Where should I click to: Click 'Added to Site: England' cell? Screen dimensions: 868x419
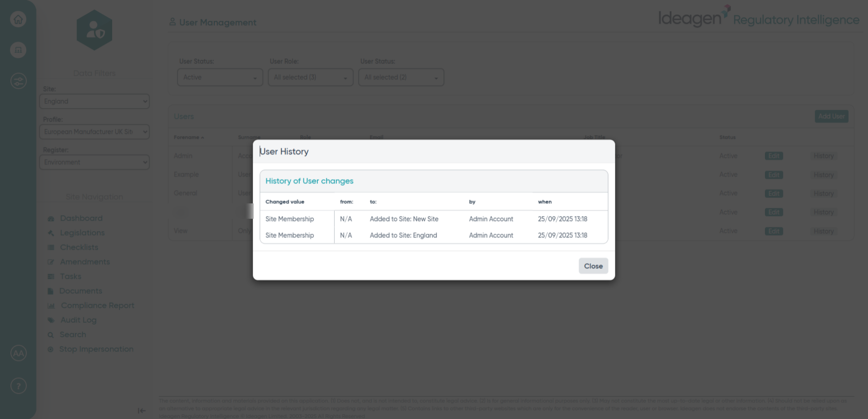pos(403,235)
